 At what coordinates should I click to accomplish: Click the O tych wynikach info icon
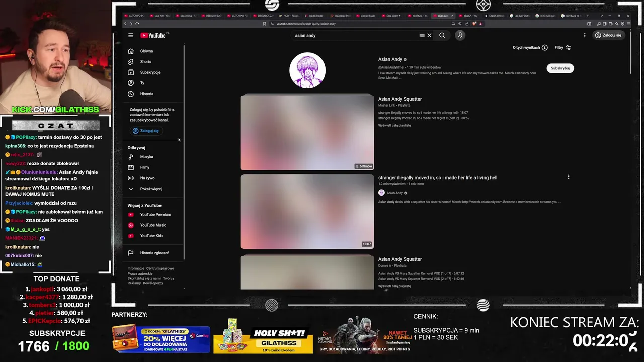pos(544,47)
